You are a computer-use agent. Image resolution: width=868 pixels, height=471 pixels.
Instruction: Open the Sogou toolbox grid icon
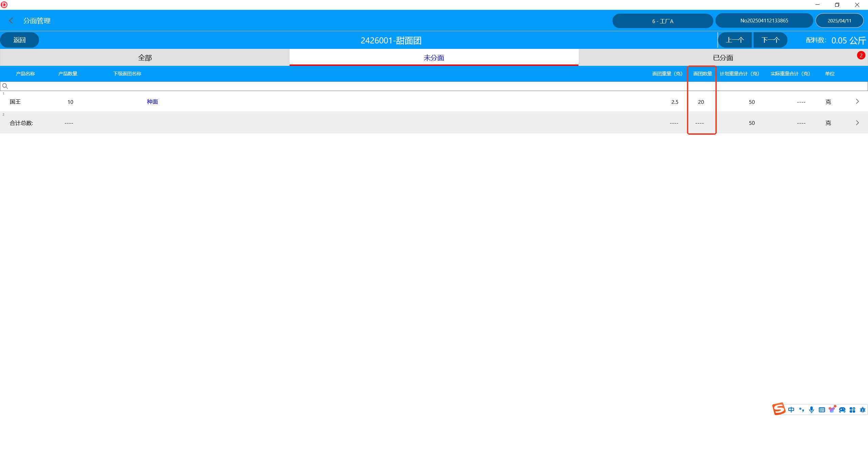click(x=852, y=410)
